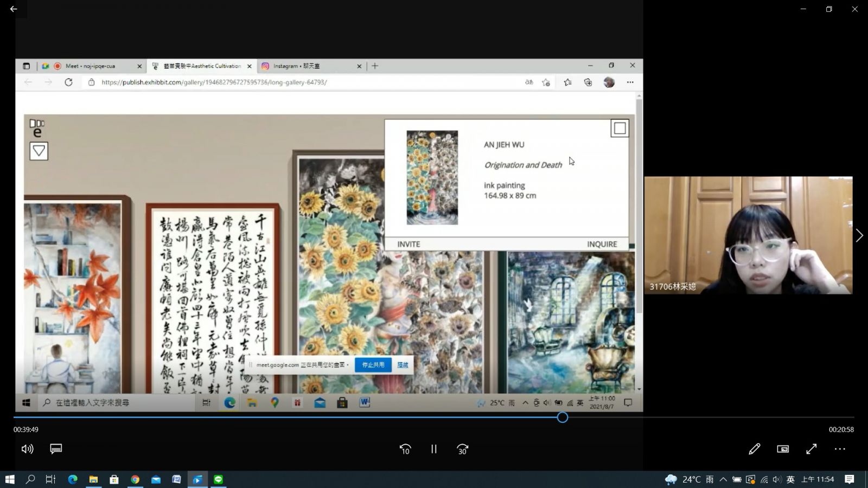Viewport: 868px width, 488px height.
Task: Click elapsed time 00:39:49
Action: [26, 429]
